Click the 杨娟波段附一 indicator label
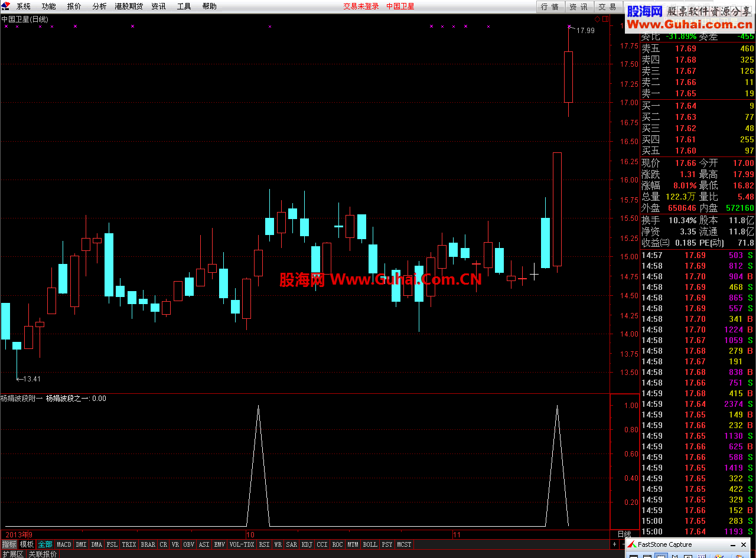Image resolution: width=756 pixels, height=558 pixels. (22, 399)
